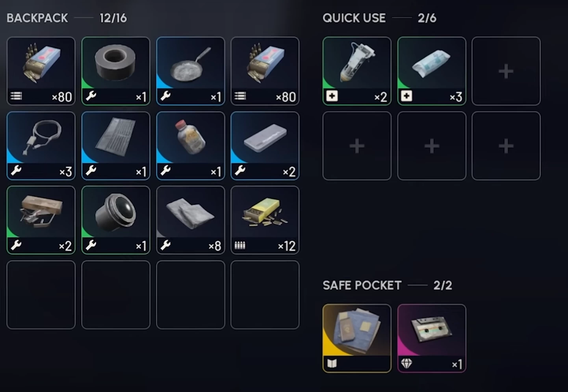Select the bandage pack x3 in Quick Use
Image resolution: width=568 pixels, height=392 pixels.
(432, 71)
